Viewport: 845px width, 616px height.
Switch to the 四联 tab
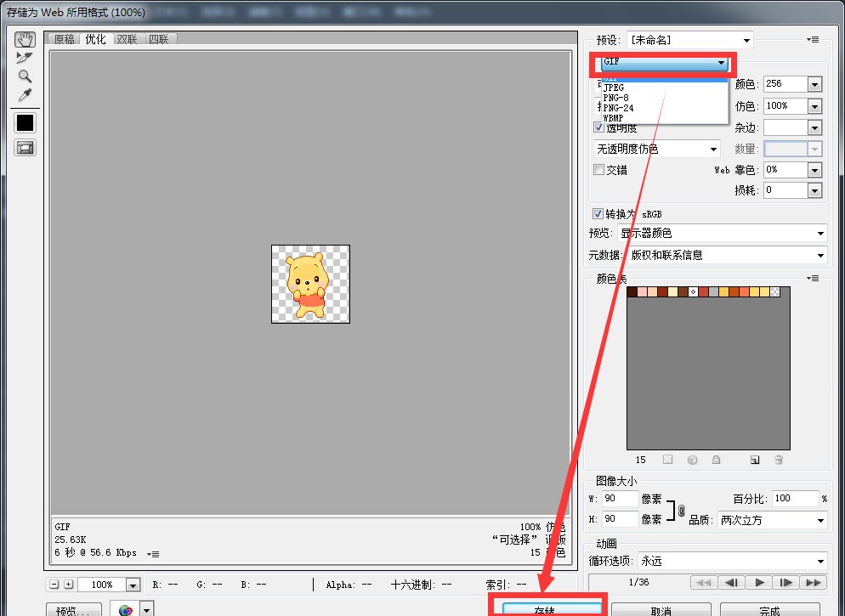(x=159, y=39)
